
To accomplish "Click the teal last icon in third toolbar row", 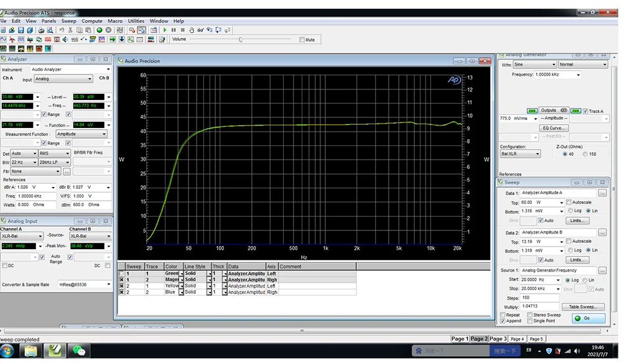I will (48, 48).
